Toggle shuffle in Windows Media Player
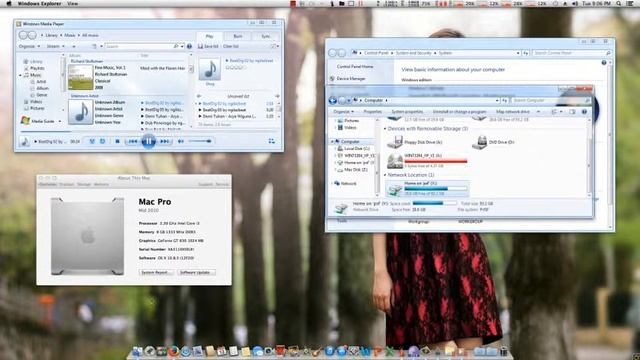The width and height of the screenshot is (640, 360). [x=92, y=141]
